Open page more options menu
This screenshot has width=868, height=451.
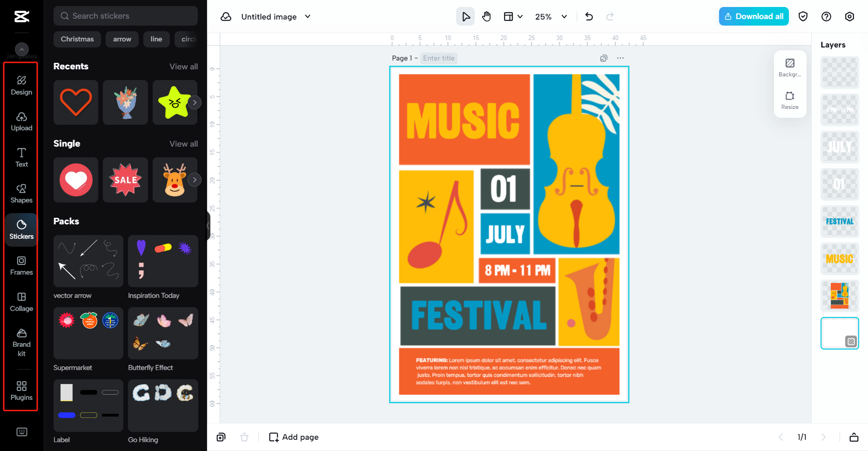pos(620,58)
